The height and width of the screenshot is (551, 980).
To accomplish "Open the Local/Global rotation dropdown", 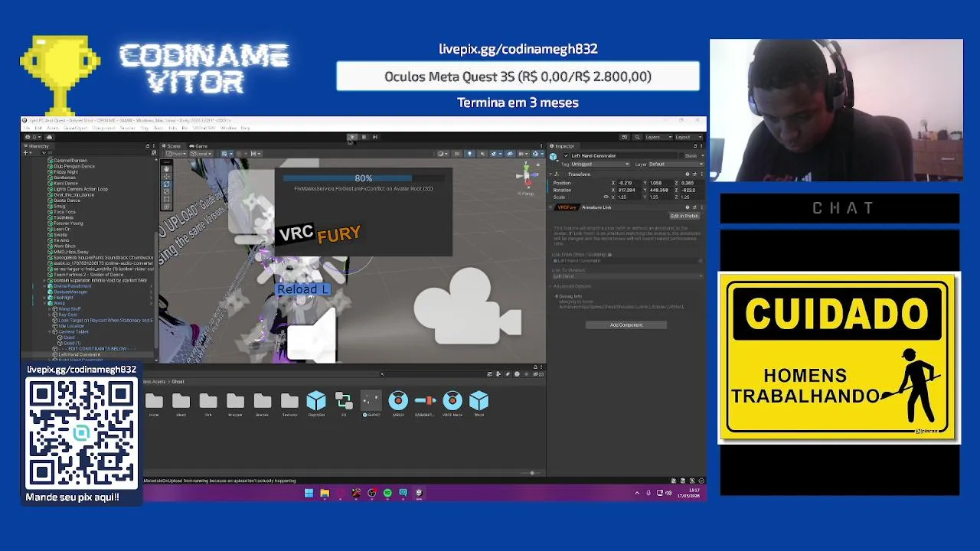I will (x=201, y=154).
